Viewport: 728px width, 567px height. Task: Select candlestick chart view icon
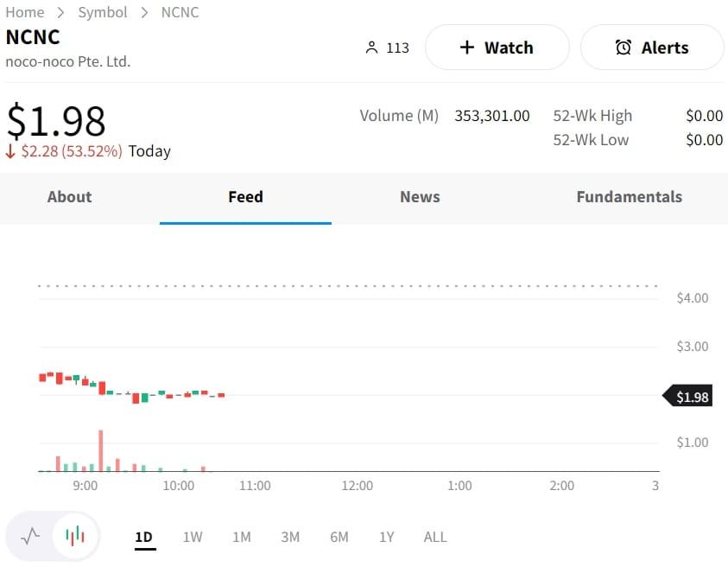76,537
